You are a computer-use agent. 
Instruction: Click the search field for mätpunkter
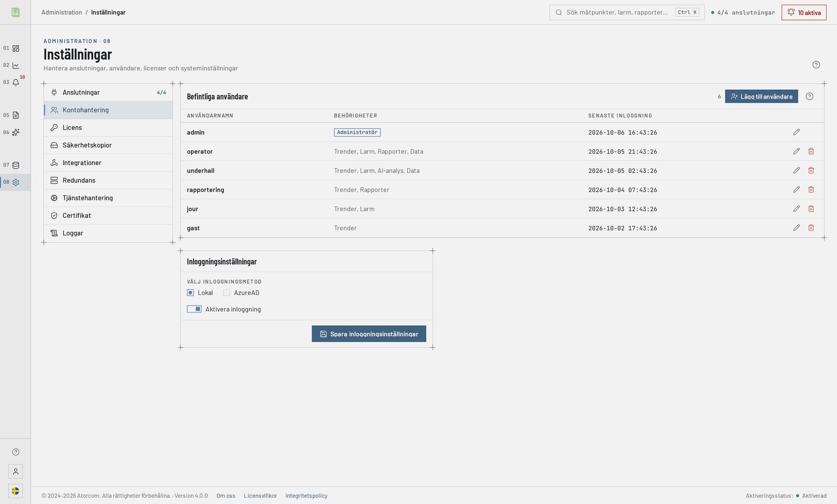[x=627, y=12]
